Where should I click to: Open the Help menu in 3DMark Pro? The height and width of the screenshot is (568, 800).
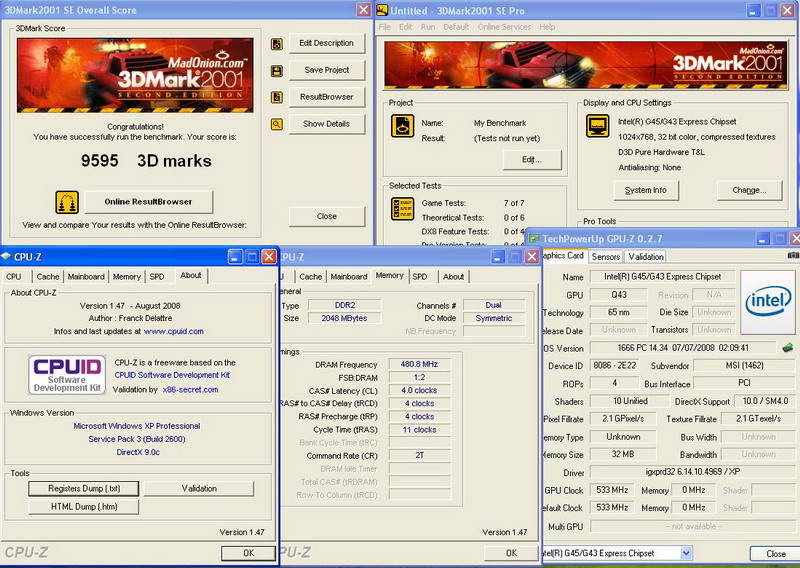547,27
